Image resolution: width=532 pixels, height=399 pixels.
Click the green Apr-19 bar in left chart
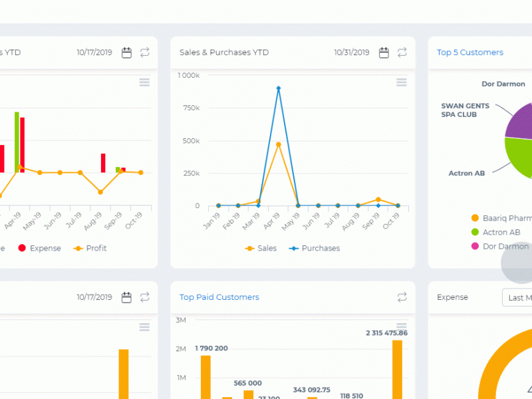[17, 142]
